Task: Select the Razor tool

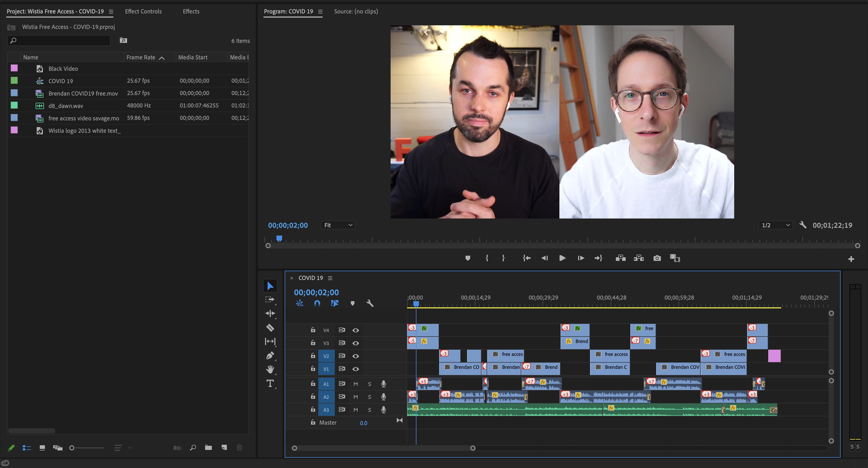Action: tap(270, 327)
